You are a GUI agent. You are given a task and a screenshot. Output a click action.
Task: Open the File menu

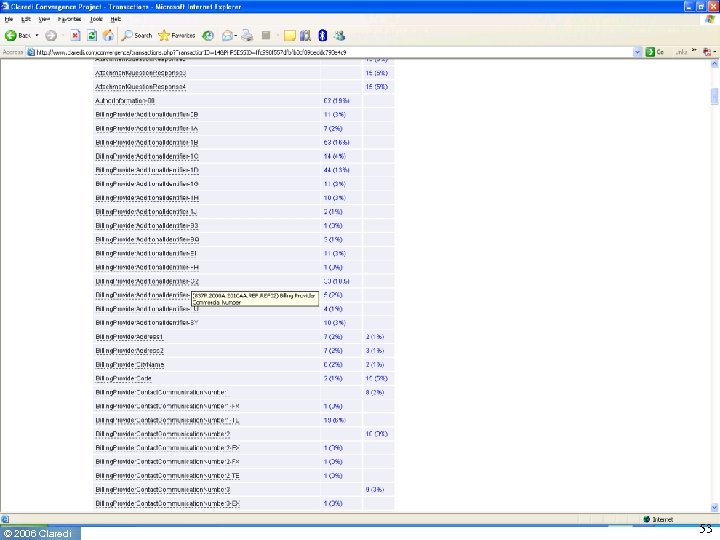click(9, 19)
